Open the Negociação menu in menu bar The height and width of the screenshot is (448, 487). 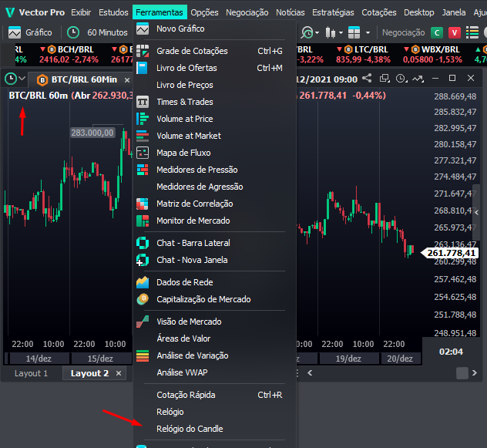(x=247, y=12)
